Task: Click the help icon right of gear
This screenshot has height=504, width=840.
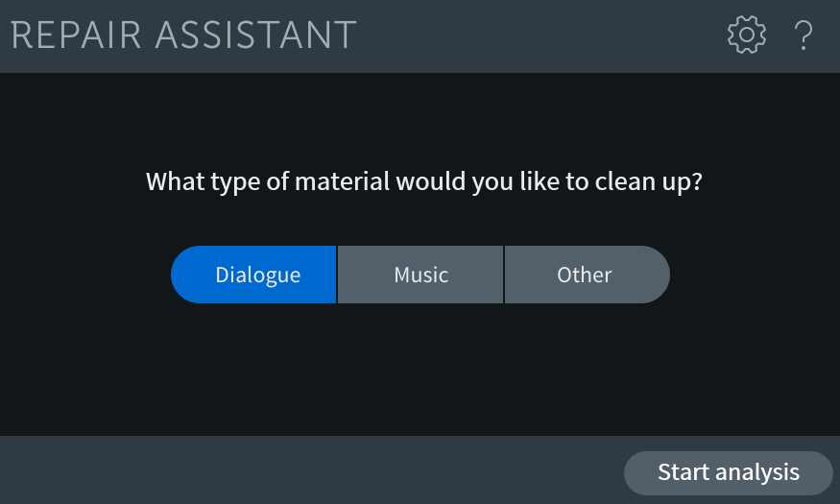Action: [803, 36]
